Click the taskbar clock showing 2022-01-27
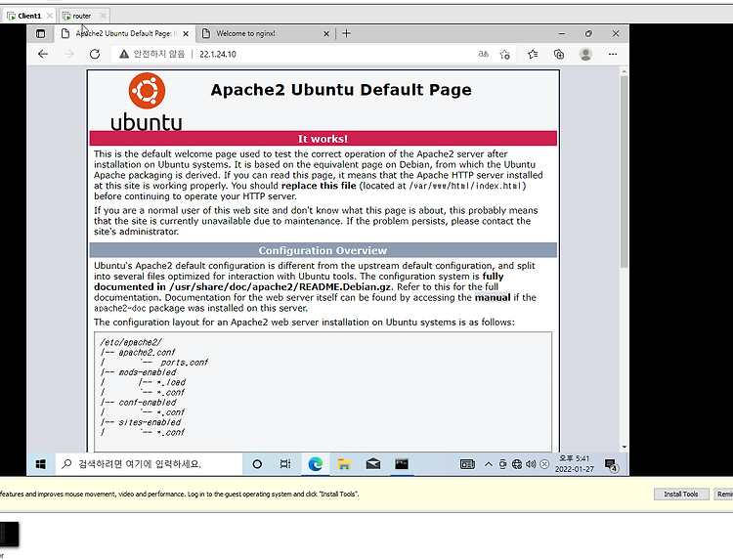The image size is (733, 560). [x=575, y=463]
